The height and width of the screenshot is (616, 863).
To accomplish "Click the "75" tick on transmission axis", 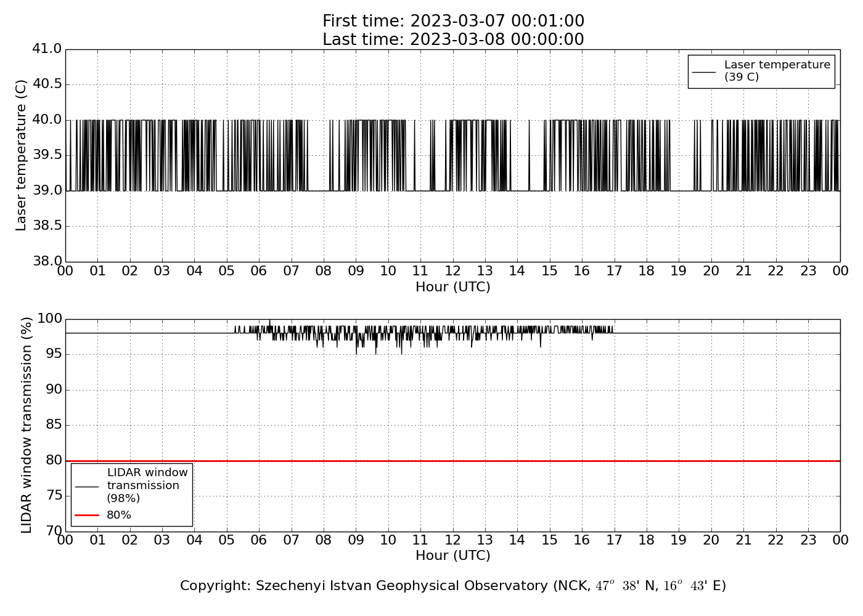I will (54, 496).
